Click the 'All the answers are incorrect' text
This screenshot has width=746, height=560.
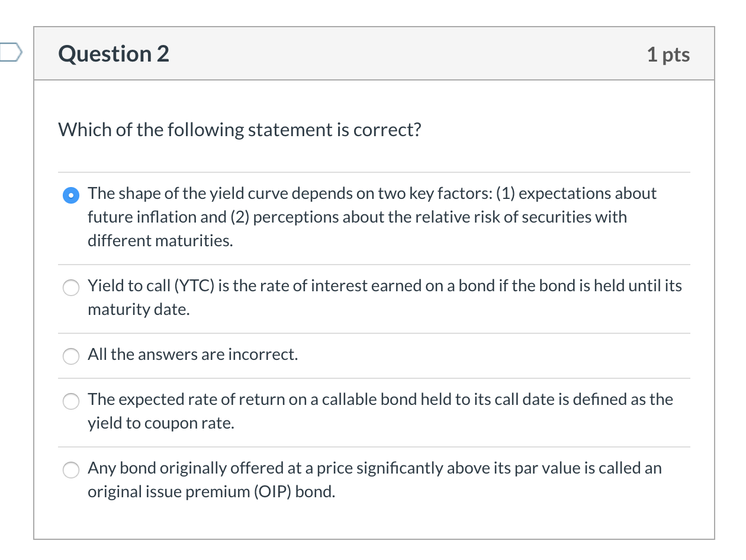click(192, 354)
